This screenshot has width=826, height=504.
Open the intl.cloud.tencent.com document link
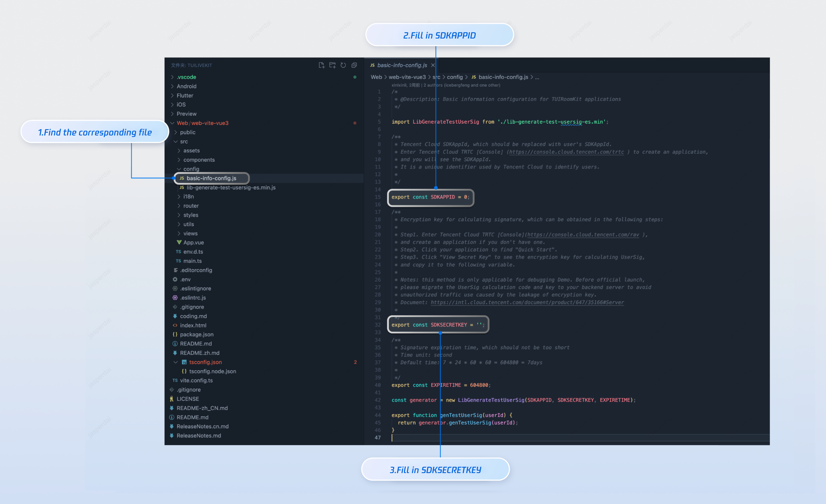527,302
